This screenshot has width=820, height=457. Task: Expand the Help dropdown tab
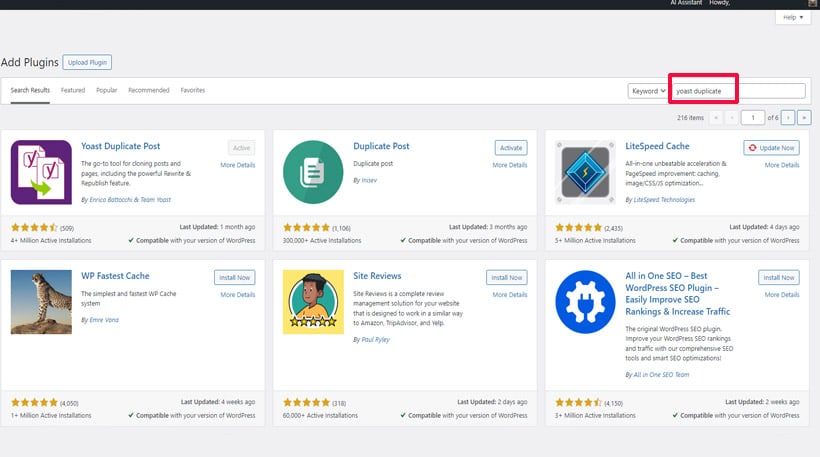(x=793, y=17)
